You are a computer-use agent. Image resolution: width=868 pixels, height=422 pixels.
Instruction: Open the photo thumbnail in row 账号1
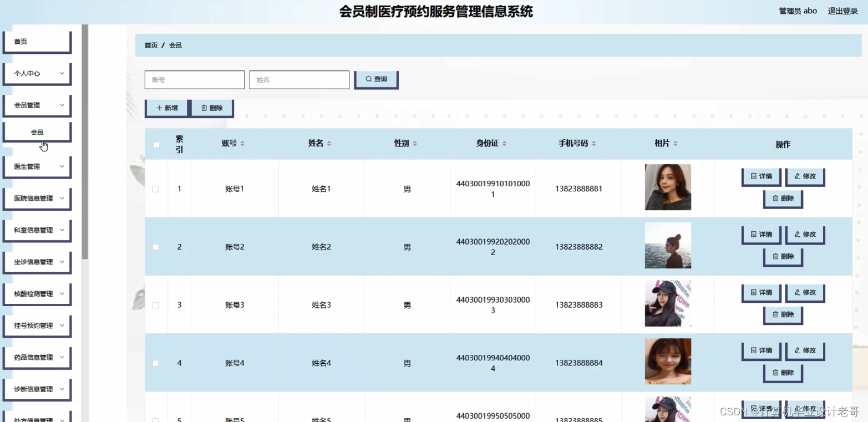(668, 187)
